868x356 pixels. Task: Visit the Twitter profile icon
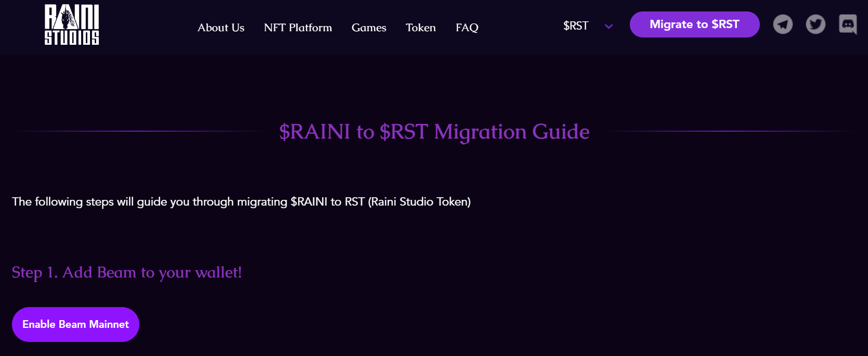pyautogui.click(x=815, y=24)
